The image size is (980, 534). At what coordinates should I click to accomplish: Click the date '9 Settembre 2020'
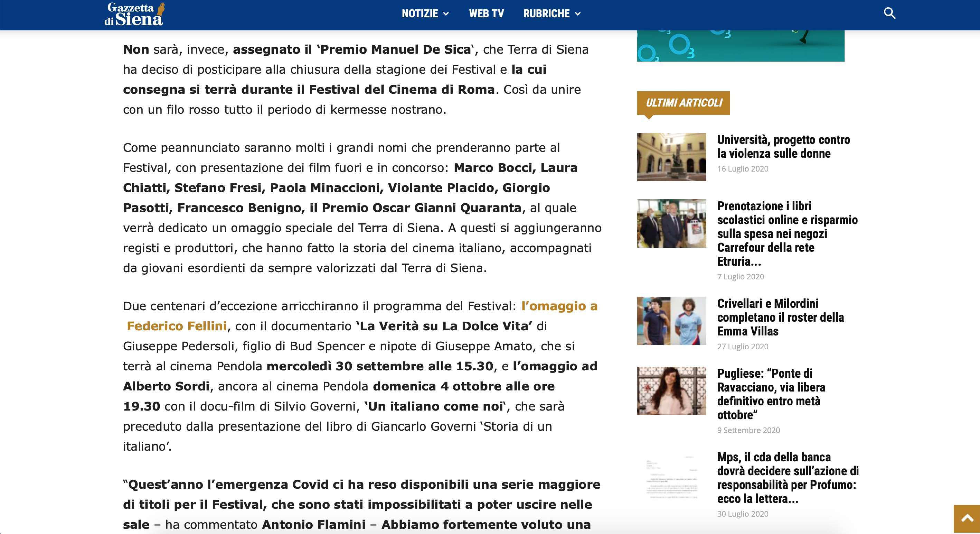pos(748,430)
